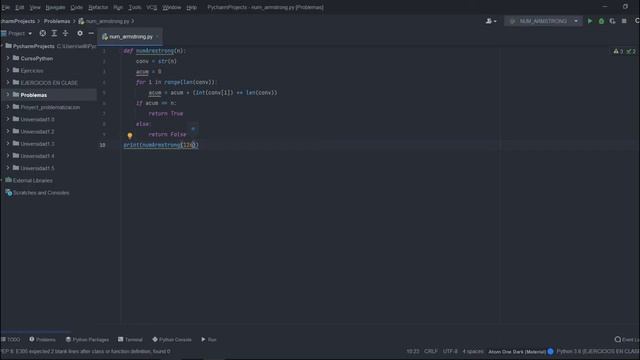Open the Problems tool window
The width and height of the screenshot is (640, 360).
point(42,339)
